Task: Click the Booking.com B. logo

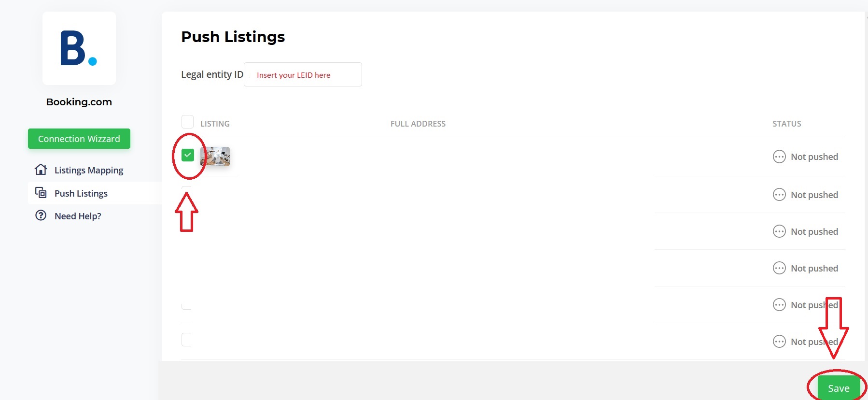Action: (79, 48)
